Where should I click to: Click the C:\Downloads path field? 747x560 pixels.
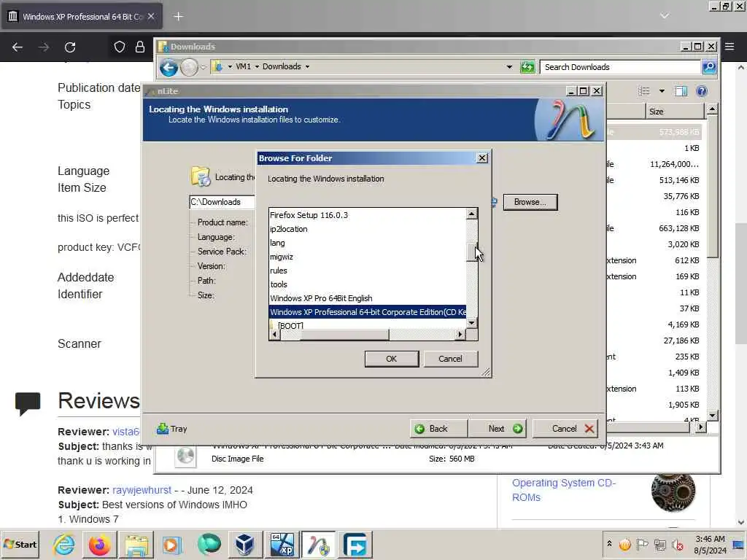pyautogui.click(x=222, y=202)
